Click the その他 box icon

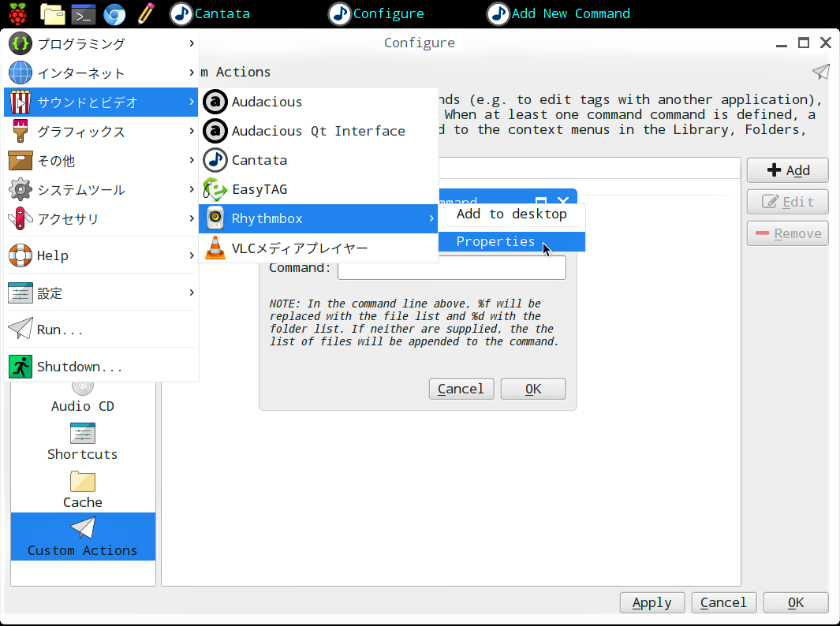(21, 160)
